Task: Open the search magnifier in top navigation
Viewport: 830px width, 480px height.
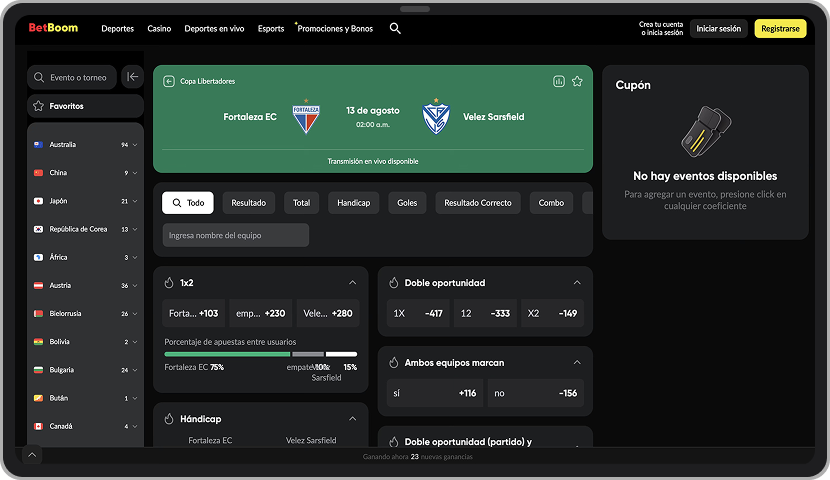Action: pos(395,29)
